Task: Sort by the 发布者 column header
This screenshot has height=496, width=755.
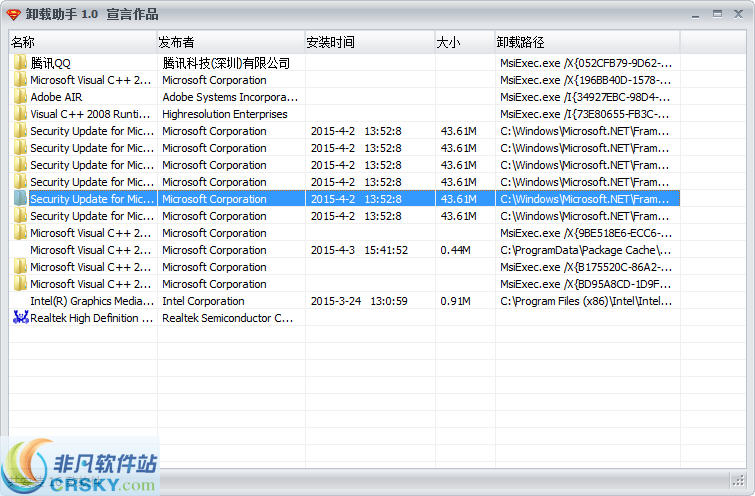Action: point(231,42)
